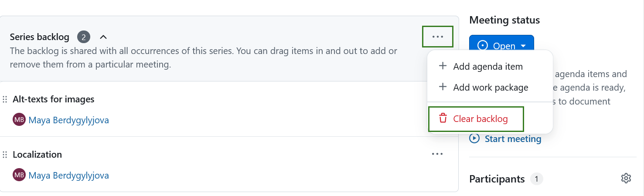
Task: Click drag handle beside Localization item
Action: 5,155
